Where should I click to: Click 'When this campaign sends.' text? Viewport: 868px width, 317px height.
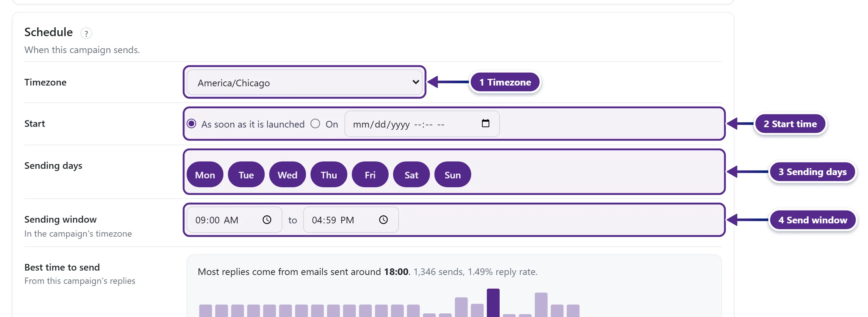(82, 50)
